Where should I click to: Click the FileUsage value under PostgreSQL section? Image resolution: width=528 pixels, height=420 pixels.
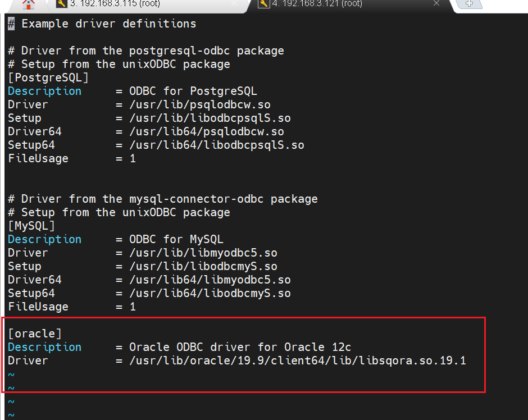(133, 158)
